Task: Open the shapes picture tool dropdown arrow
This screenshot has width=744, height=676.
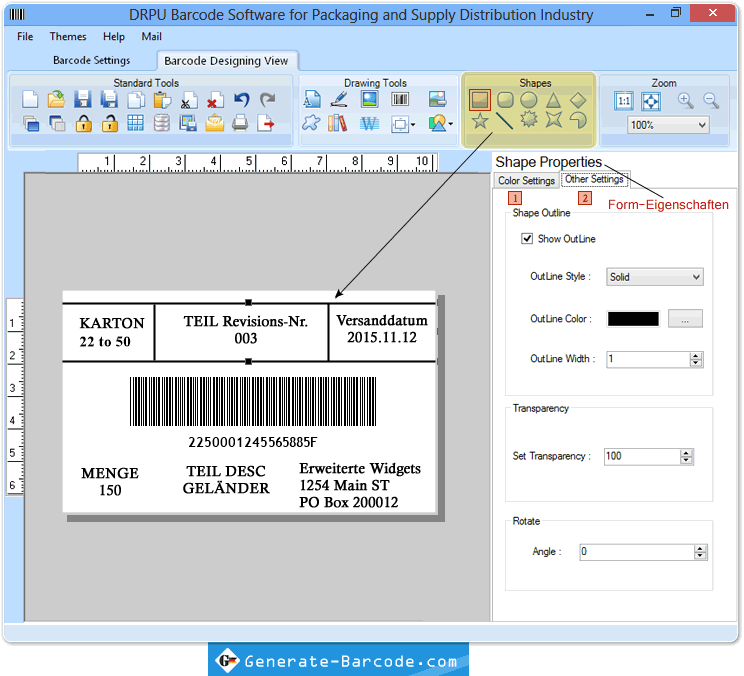Action: pyautogui.click(x=450, y=124)
